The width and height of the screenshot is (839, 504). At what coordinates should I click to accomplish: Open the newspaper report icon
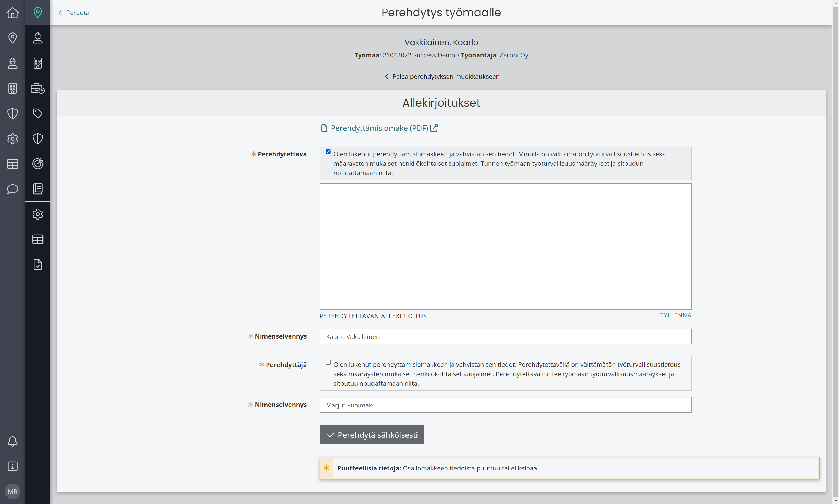tap(38, 189)
